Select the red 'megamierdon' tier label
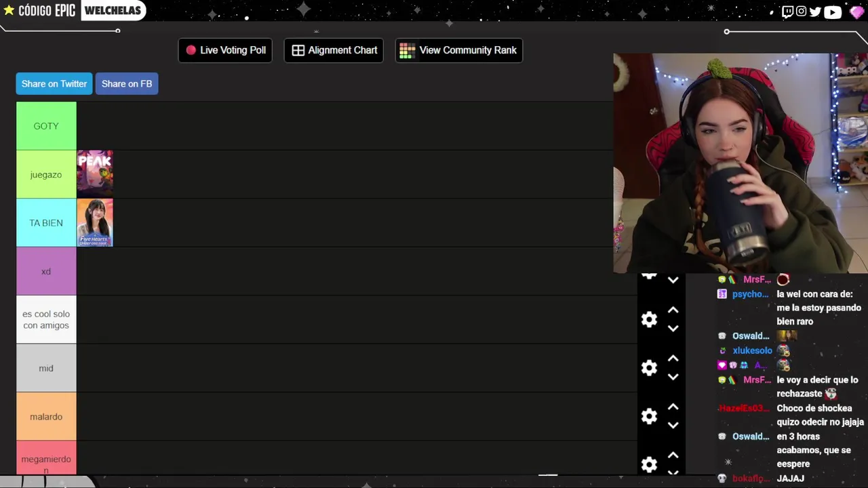 [46, 458]
